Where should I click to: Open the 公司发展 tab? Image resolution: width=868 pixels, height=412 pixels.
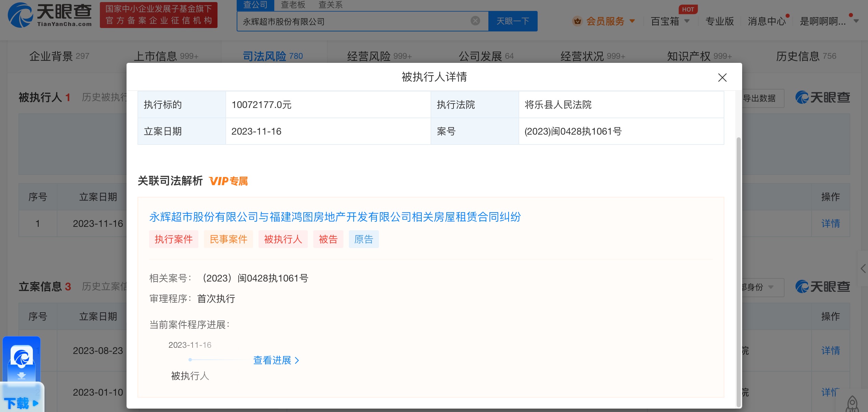[x=486, y=56]
